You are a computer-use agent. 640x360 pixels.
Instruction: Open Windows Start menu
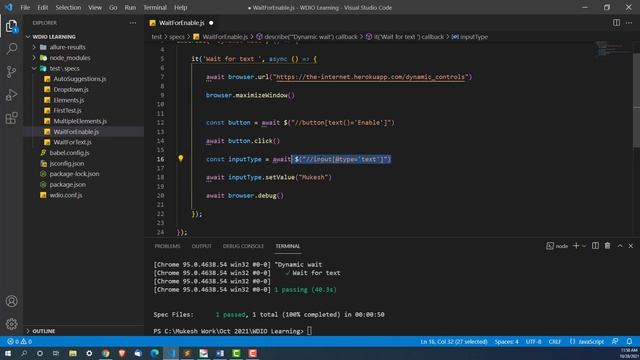click(8, 353)
